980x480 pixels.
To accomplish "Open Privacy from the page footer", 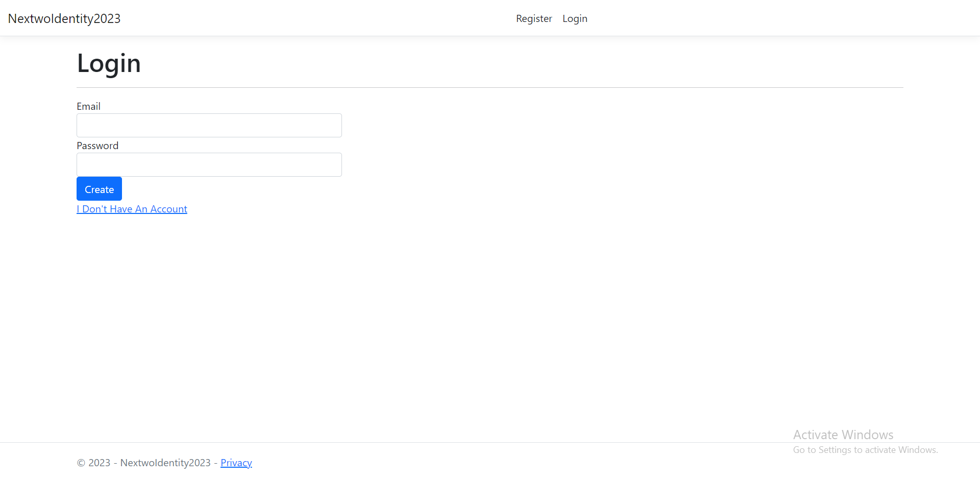I will click(236, 463).
